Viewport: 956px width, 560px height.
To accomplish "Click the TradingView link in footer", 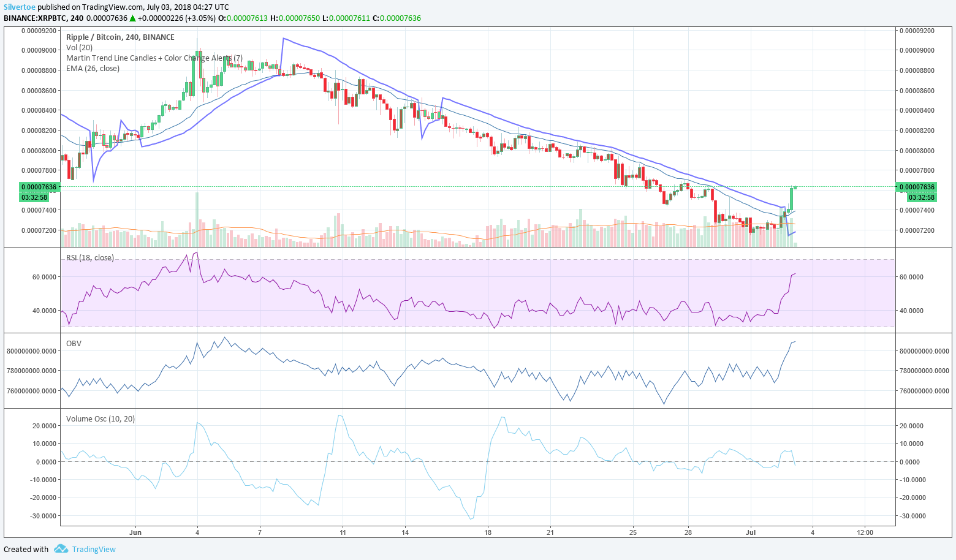I will [x=94, y=549].
